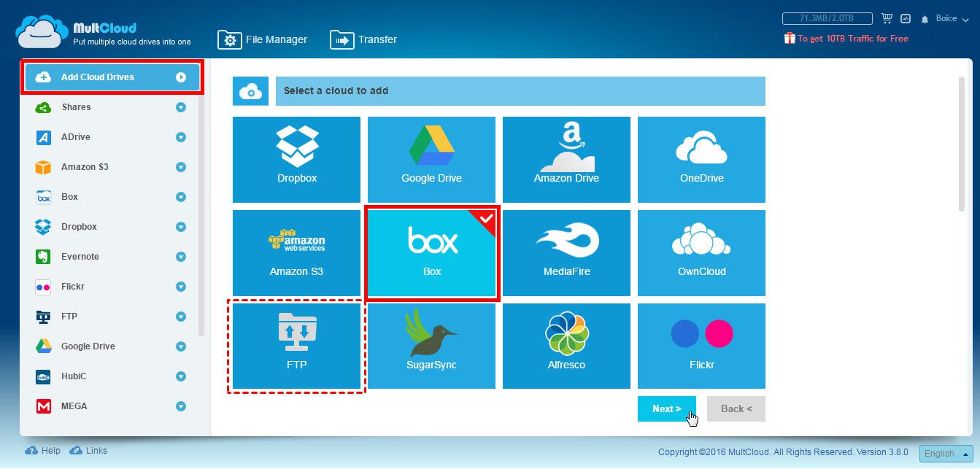
Task: Expand the Google Drive sidebar arrow
Action: coord(181,346)
